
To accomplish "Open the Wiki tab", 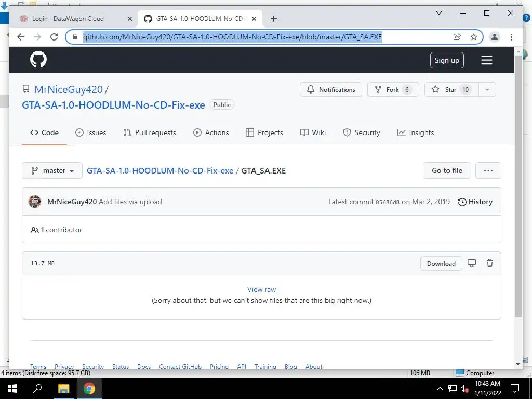I will coord(313,132).
